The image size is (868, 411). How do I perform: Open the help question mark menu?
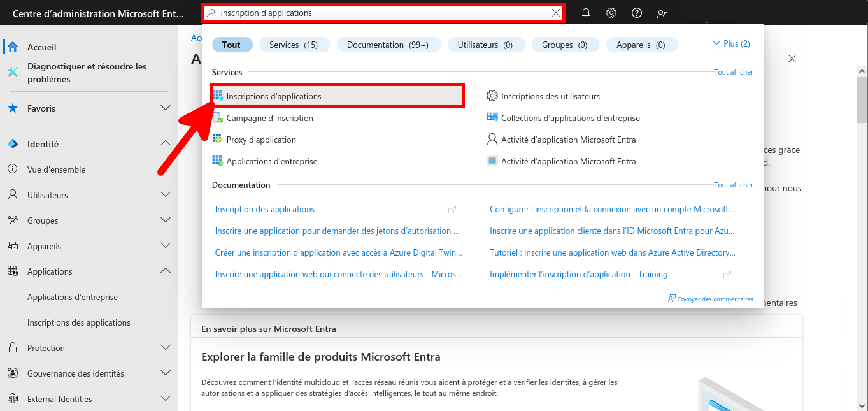[x=636, y=13]
